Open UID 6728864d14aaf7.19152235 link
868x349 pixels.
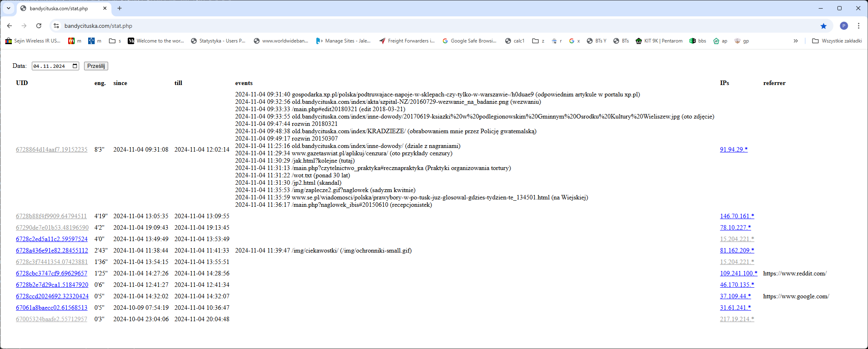tap(52, 150)
